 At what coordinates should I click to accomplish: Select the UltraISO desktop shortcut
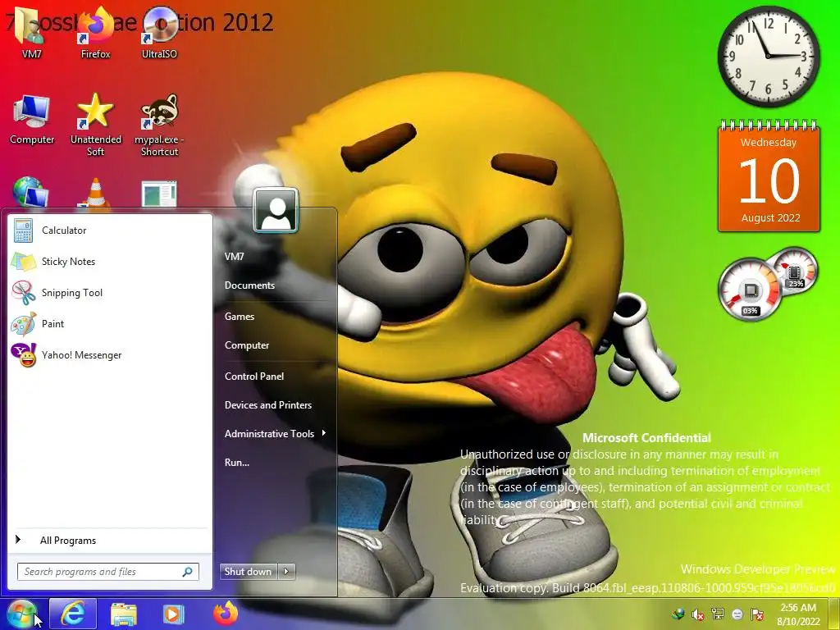(x=159, y=33)
